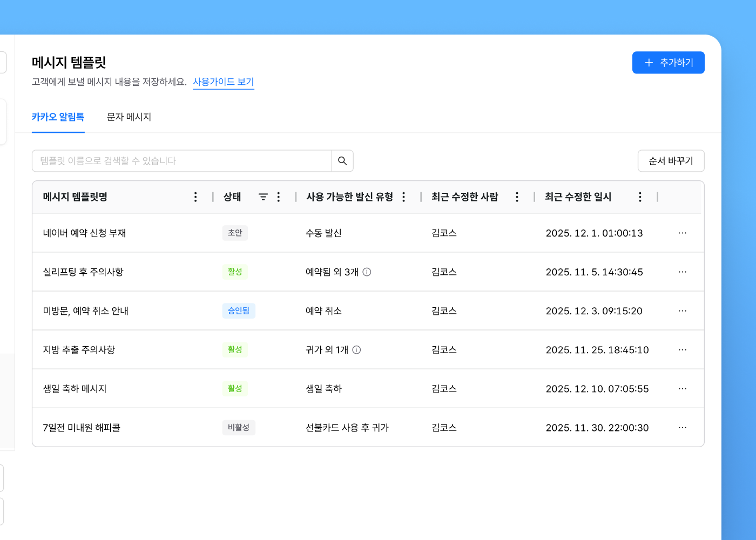Open 최근 수정한 사람 column menu
This screenshot has width=756, height=540.
coord(517,197)
